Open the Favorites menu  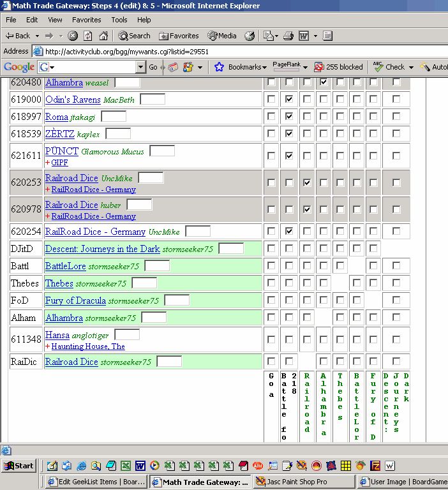coord(86,20)
